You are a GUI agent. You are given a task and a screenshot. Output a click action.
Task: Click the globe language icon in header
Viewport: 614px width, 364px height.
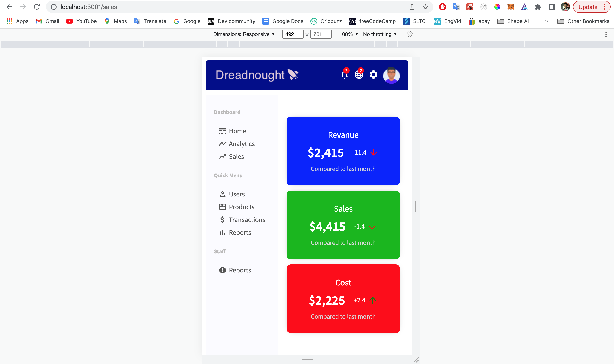(359, 75)
